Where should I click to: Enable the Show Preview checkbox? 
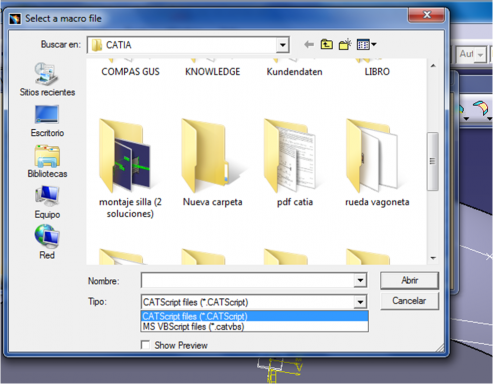coord(145,345)
